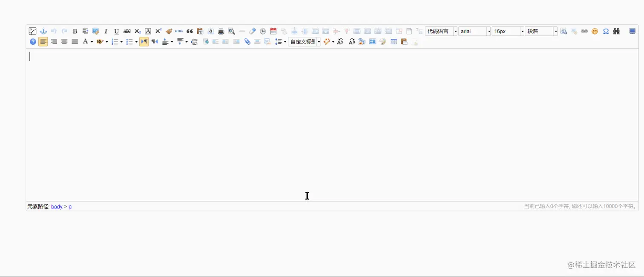Insert a table with the grid icon
Image resolution: width=644 pixels, height=277 pixels.
pos(394,41)
